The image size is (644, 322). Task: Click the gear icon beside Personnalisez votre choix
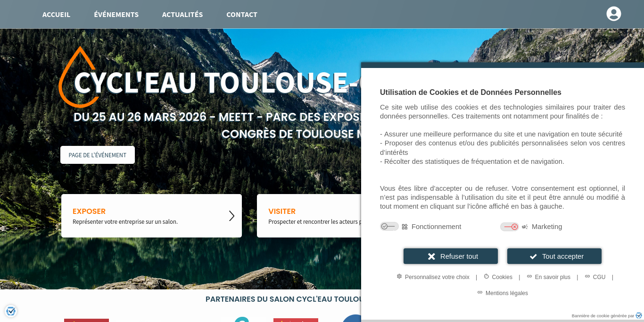(399, 276)
